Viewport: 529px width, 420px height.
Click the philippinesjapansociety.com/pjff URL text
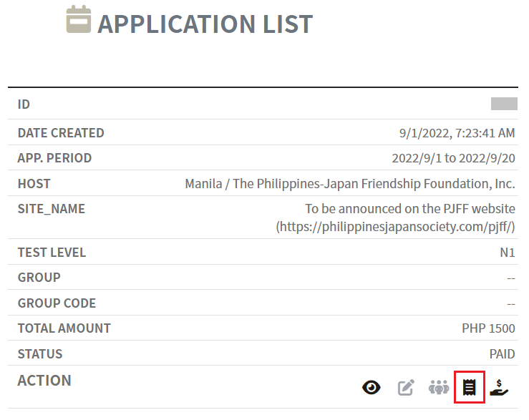[x=396, y=226]
